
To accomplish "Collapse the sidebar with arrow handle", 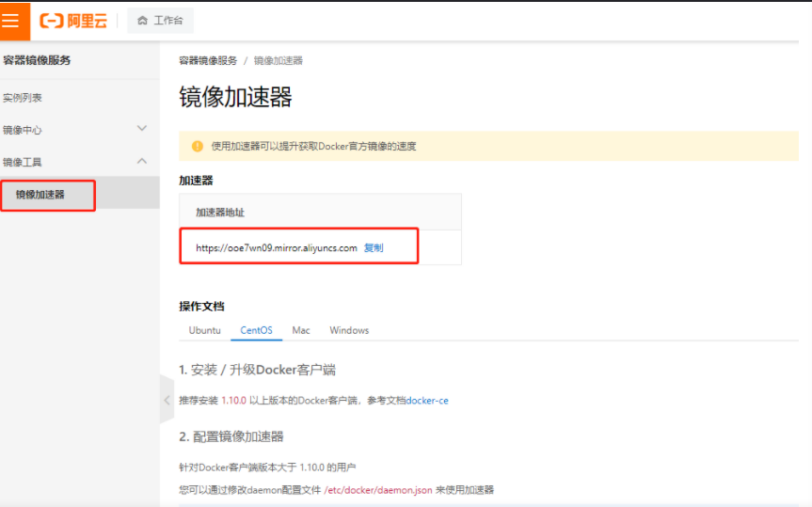I will pyautogui.click(x=167, y=400).
